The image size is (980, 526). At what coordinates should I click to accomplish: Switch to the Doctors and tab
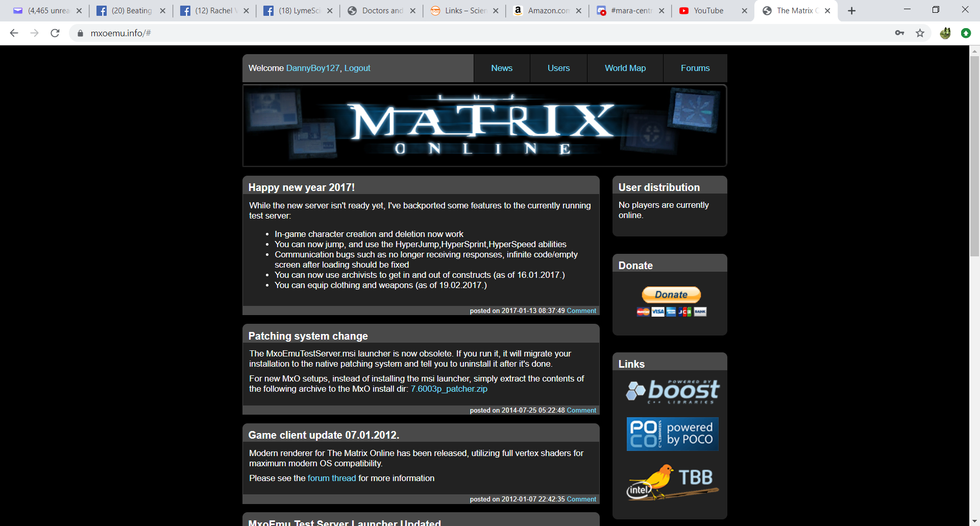click(x=382, y=11)
